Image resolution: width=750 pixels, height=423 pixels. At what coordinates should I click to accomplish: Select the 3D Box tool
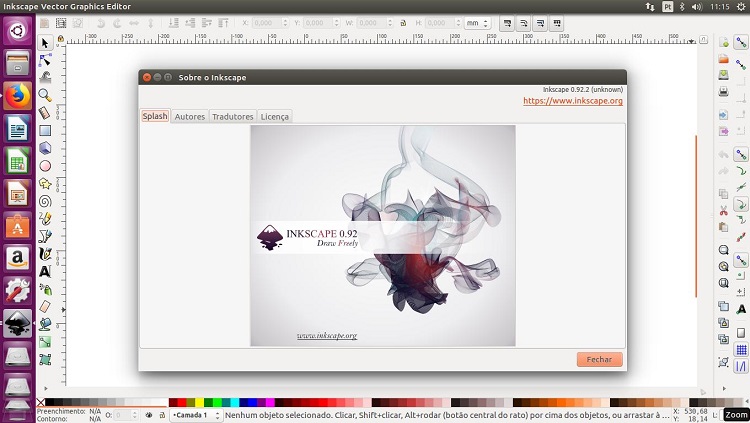point(45,148)
